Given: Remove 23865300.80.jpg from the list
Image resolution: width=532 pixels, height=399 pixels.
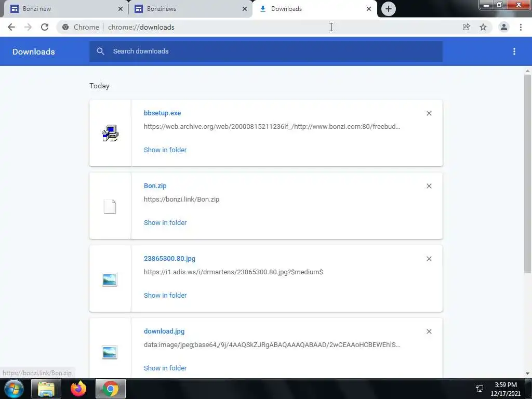Looking at the screenshot, I should pos(429,259).
